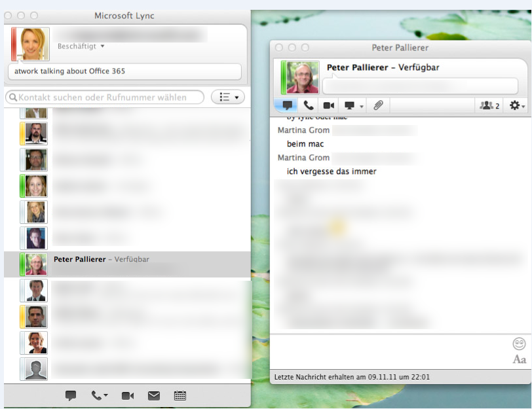Open text formatting with the Aa icon
This screenshot has width=532, height=409.
519,359
